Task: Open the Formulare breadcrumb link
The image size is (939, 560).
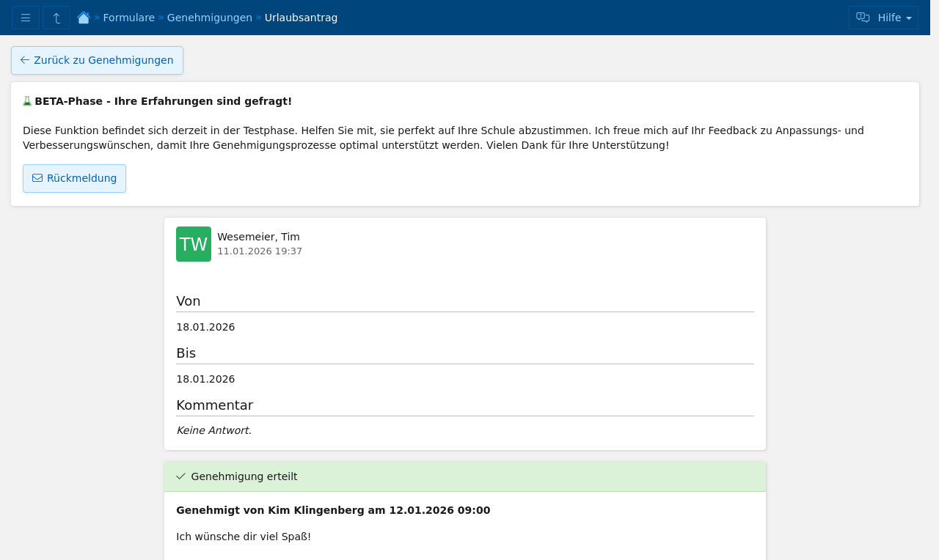Action: (x=128, y=18)
